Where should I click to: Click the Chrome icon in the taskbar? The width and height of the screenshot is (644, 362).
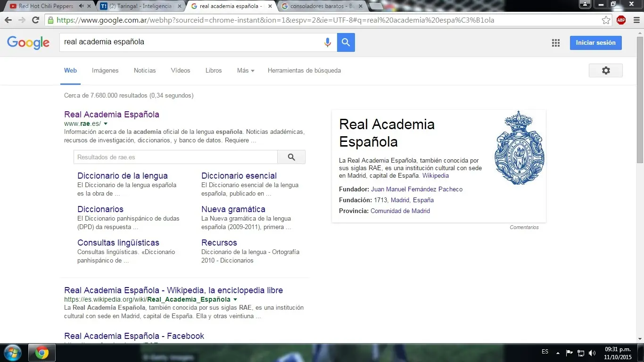click(x=41, y=353)
